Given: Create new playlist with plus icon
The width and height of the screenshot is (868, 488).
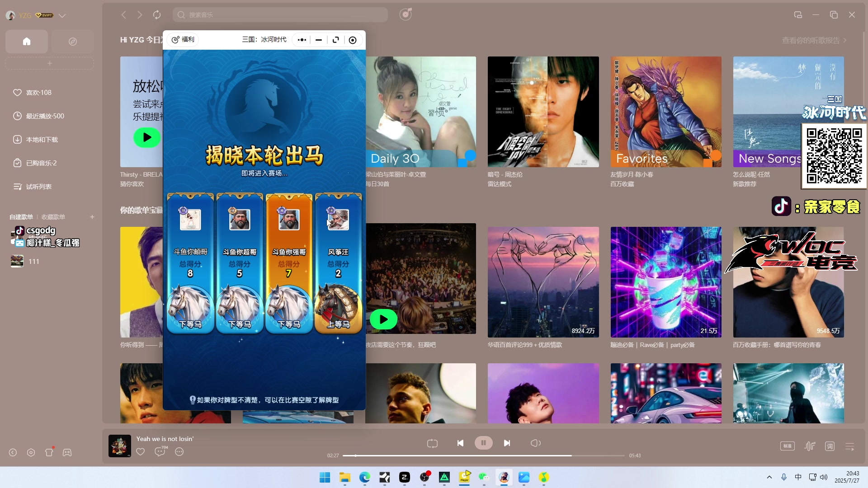Looking at the screenshot, I should coord(92,217).
